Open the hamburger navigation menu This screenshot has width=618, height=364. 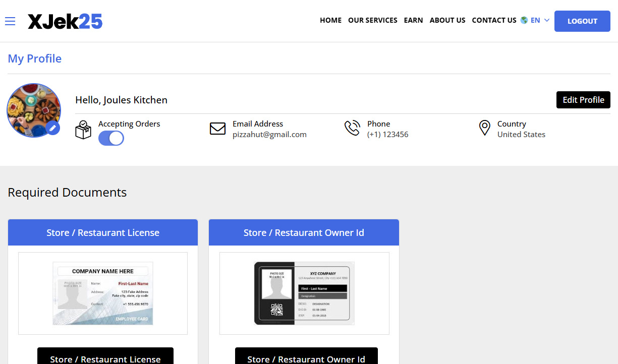click(10, 21)
